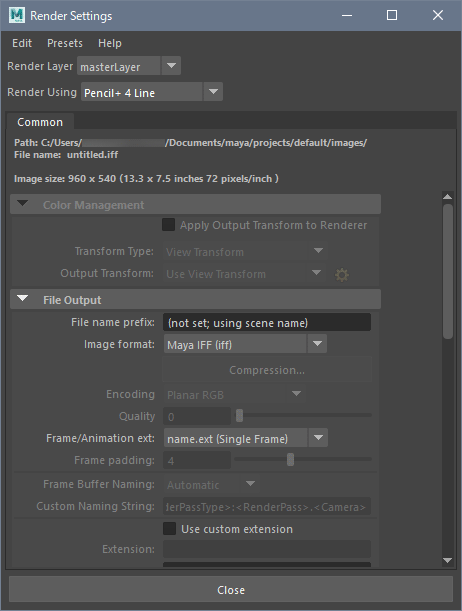
Task: Enable Apply Output Transform to Renderer
Action: [x=168, y=225]
